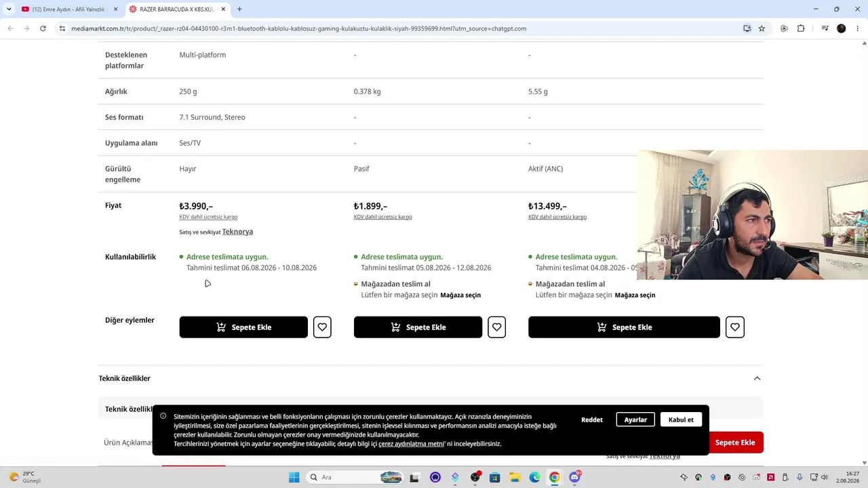
Task: Open the Chrome three-dot menu
Action: [858, 28]
